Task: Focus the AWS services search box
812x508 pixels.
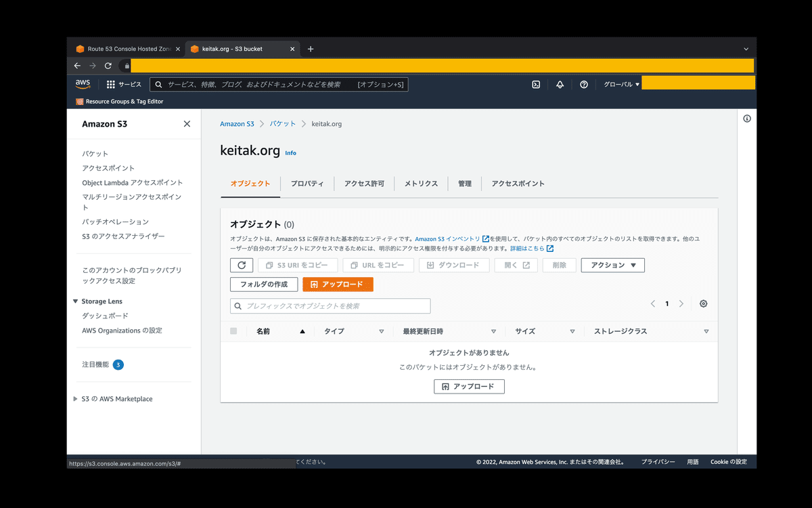Action: click(x=279, y=85)
